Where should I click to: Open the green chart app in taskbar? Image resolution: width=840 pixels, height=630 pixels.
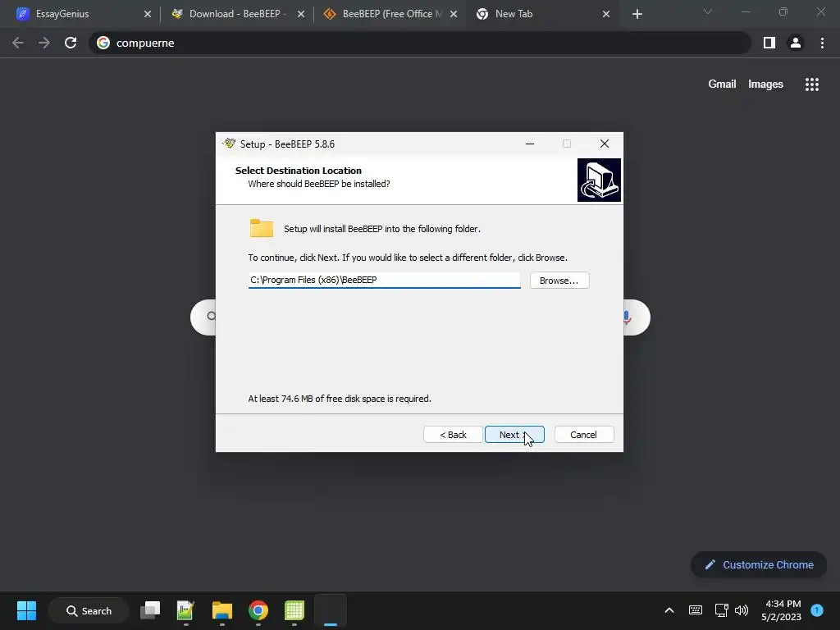tap(185, 610)
